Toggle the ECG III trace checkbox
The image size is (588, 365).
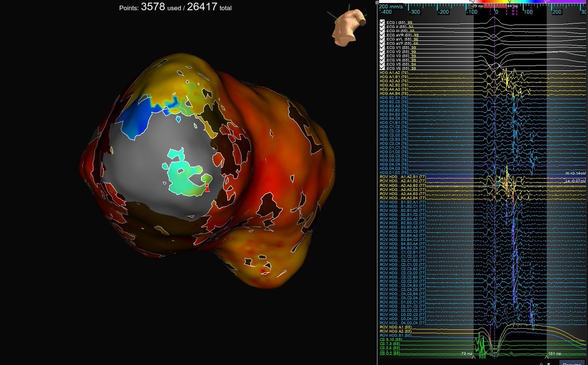tap(382, 31)
